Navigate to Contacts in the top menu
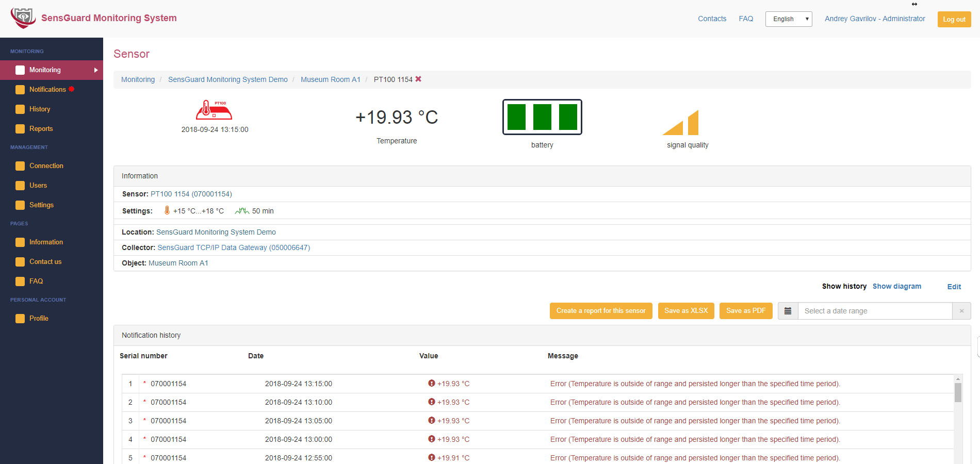 coord(712,19)
